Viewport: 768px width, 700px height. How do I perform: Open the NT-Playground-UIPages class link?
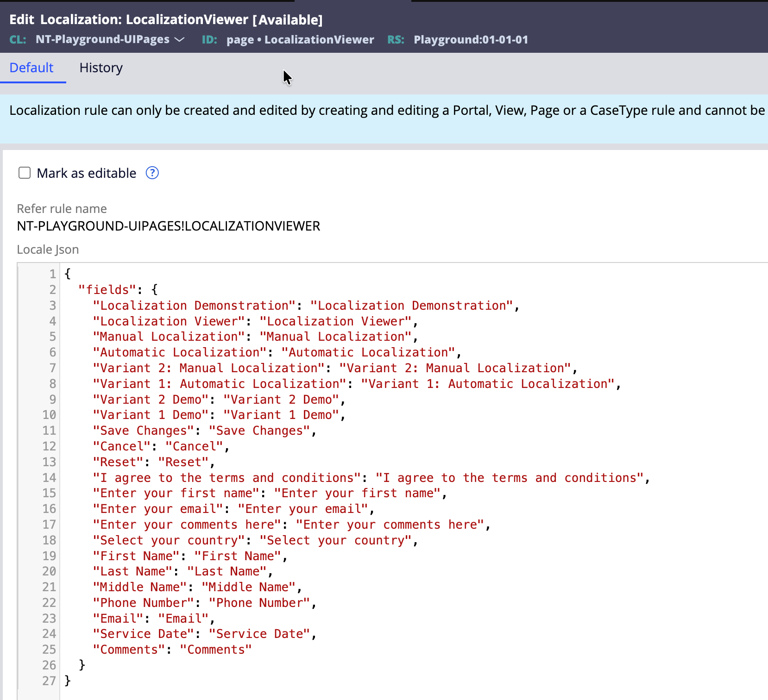click(x=102, y=40)
